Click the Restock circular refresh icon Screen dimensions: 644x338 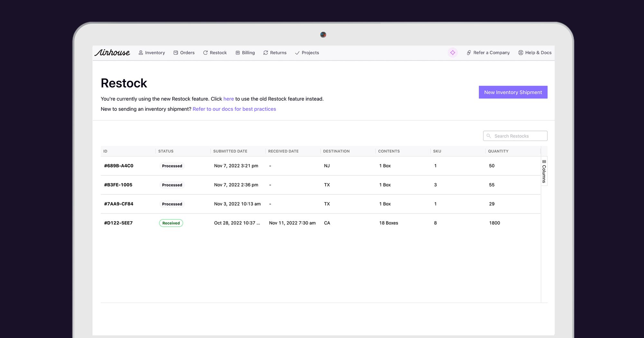(205, 52)
